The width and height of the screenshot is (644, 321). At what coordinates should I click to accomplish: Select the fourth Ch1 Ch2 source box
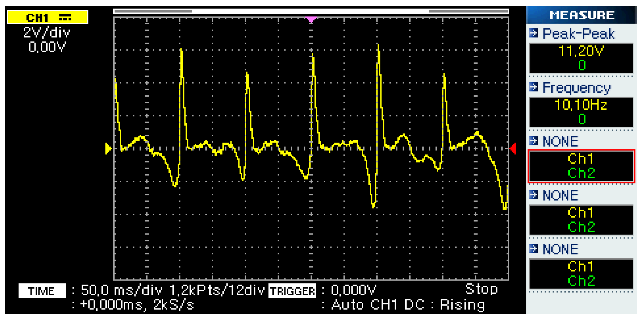pyautogui.click(x=581, y=220)
